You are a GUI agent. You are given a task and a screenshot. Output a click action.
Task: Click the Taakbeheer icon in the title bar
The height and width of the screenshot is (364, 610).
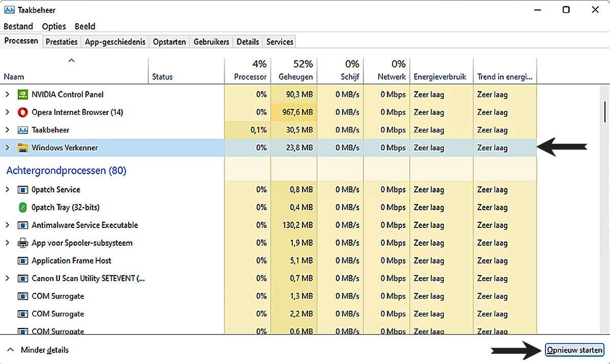pyautogui.click(x=9, y=10)
